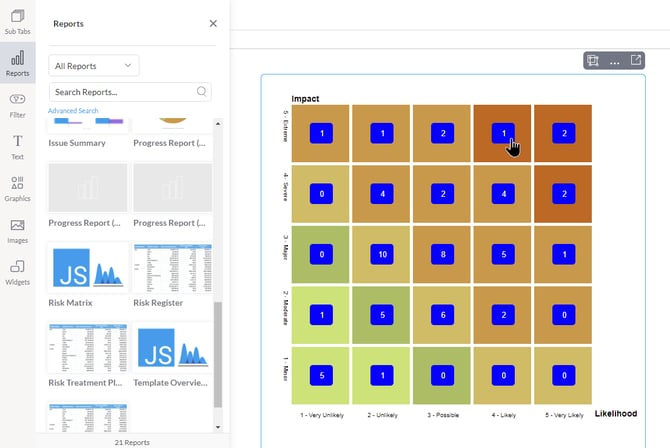The image size is (670, 448).
Task: Open the Widgets sidebar tool
Action: [x=17, y=271]
